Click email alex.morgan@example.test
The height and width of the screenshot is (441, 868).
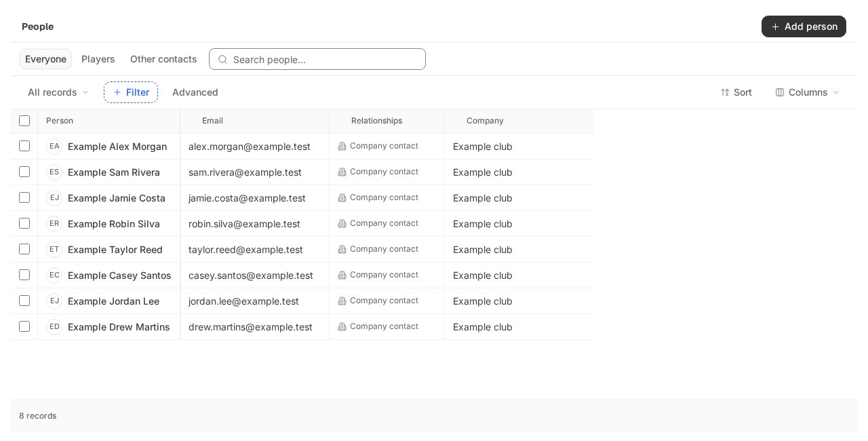[x=250, y=147]
